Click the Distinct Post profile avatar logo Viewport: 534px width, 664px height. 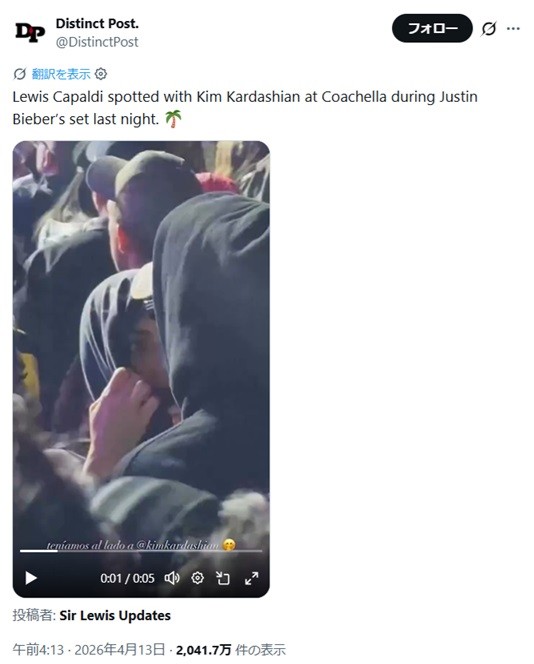click(x=30, y=32)
